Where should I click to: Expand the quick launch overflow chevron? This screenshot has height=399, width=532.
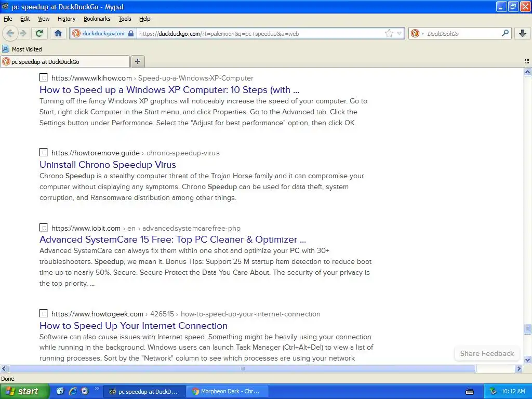[x=97, y=389]
